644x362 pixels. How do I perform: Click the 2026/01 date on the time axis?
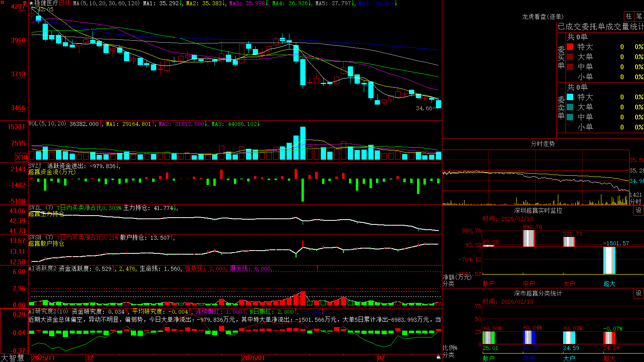click(253, 358)
